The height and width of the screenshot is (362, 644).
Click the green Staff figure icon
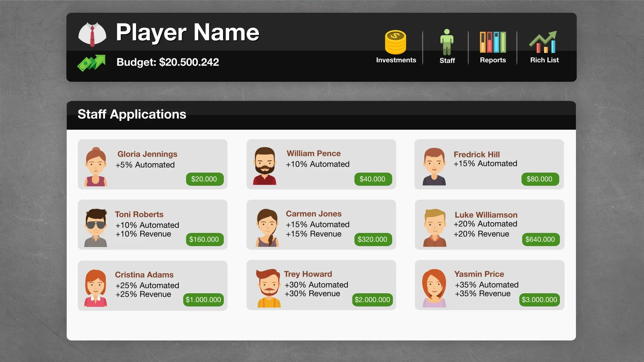(447, 42)
